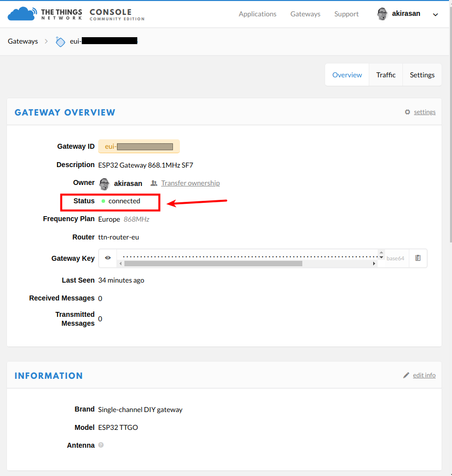Click the akirasan username in top bar
452x476 pixels.
(x=406, y=14)
